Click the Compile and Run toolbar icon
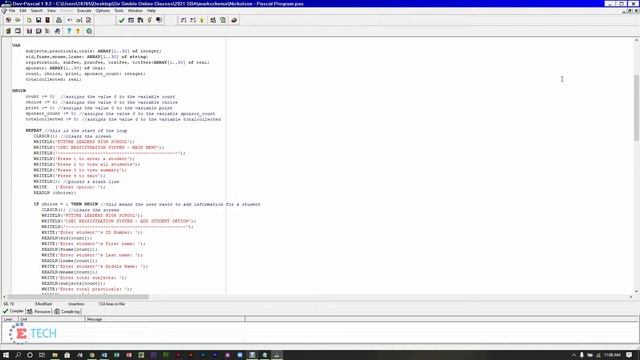The width and height of the screenshot is (640, 360). 140,20
